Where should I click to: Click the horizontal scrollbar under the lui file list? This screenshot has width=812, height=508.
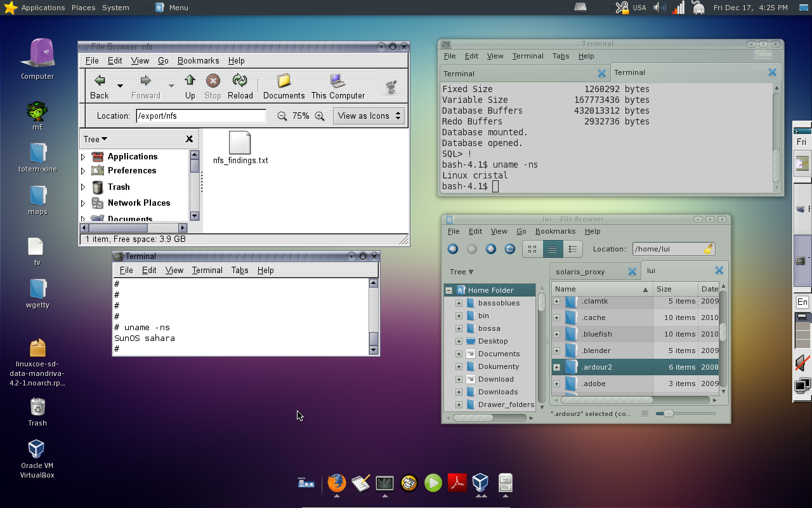click(x=633, y=400)
